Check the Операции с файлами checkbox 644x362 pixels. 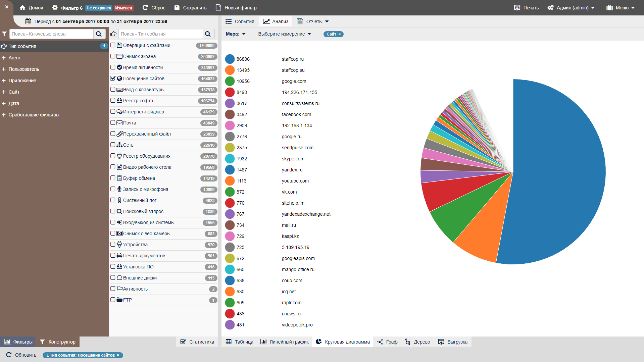point(113,45)
